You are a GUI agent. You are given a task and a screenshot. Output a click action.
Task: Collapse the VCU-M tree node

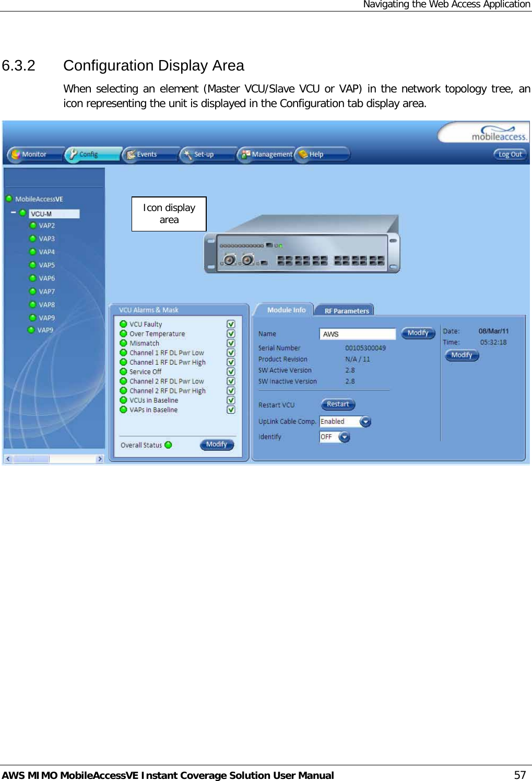tap(14, 213)
